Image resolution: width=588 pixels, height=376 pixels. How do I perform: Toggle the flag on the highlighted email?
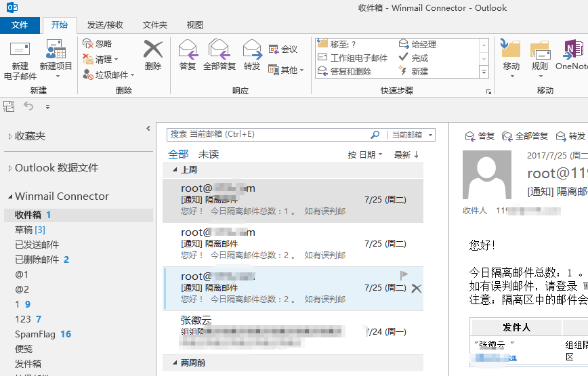[x=404, y=275]
